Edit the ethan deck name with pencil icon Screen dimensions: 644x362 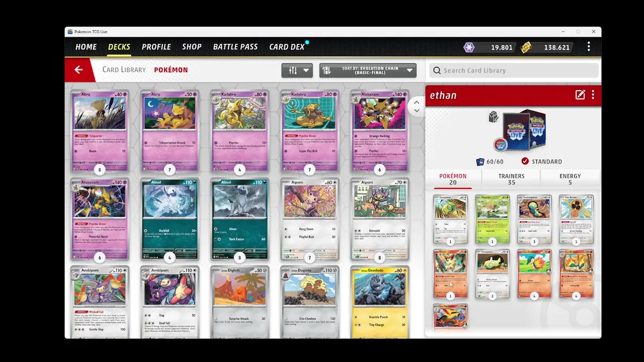pos(580,95)
